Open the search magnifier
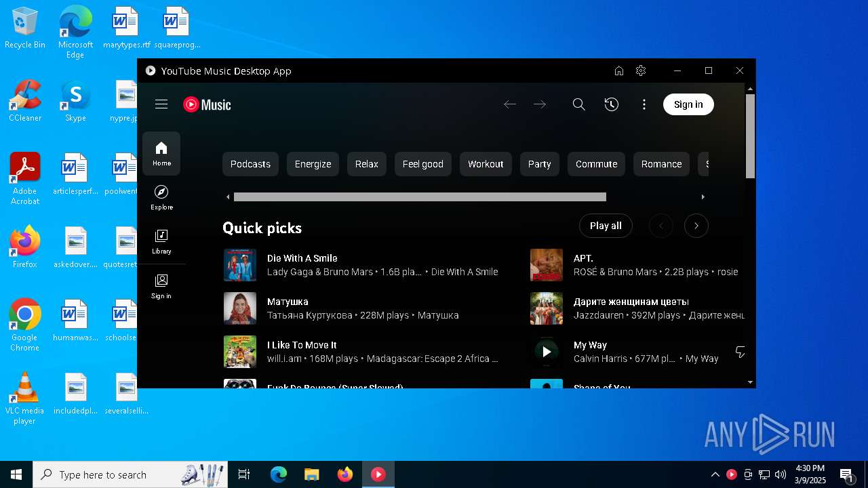The width and height of the screenshot is (868, 488). pyautogui.click(x=578, y=104)
